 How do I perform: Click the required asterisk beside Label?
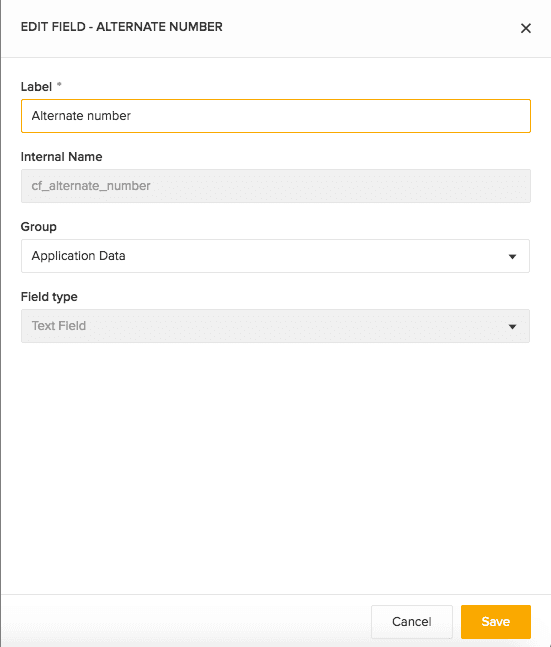(x=59, y=84)
